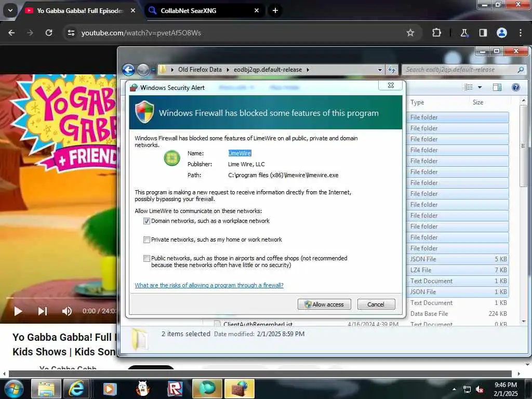The width and height of the screenshot is (532, 399).
Task: Open Explorer address bar history dropdown
Action: tap(380, 70)
